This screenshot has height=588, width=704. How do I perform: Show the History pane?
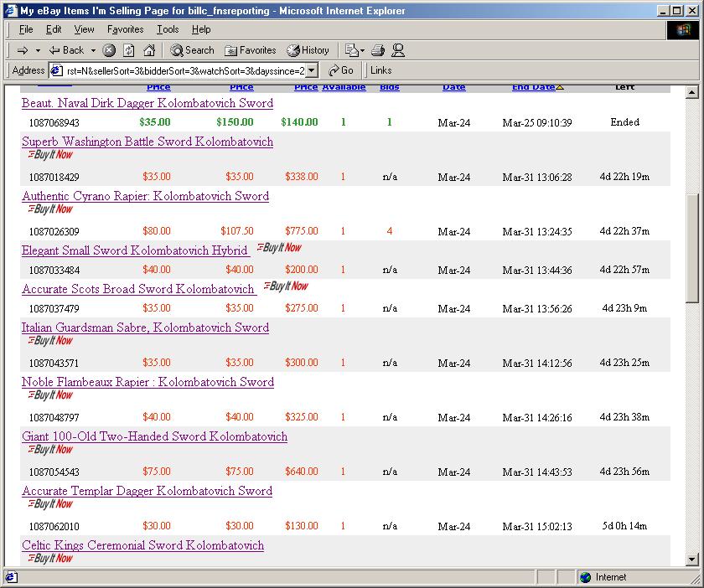coord(308,50)
